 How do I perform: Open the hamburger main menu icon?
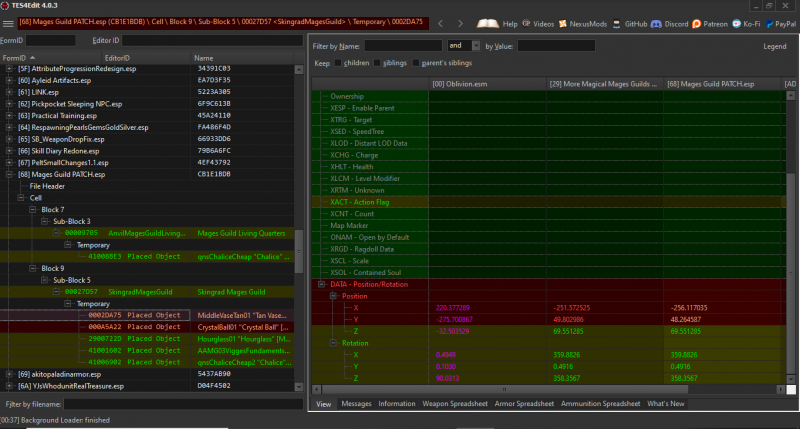click(8, 23)
